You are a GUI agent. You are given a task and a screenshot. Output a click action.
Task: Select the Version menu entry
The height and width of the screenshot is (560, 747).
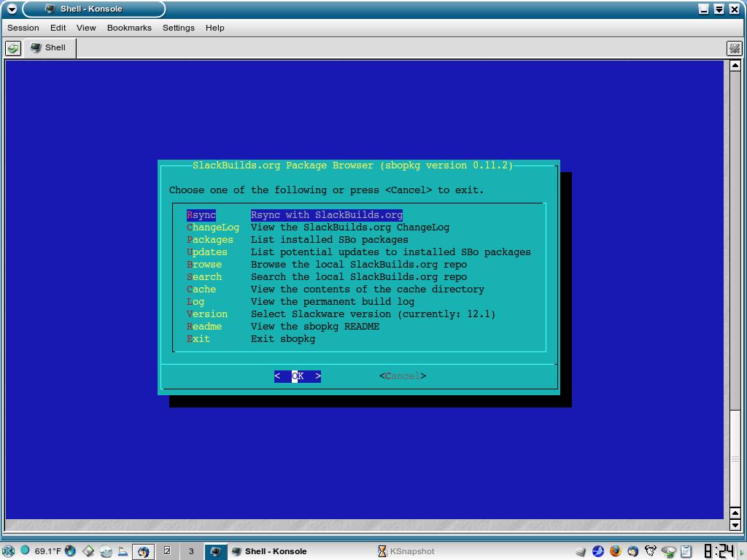click(x=206, y=314)
